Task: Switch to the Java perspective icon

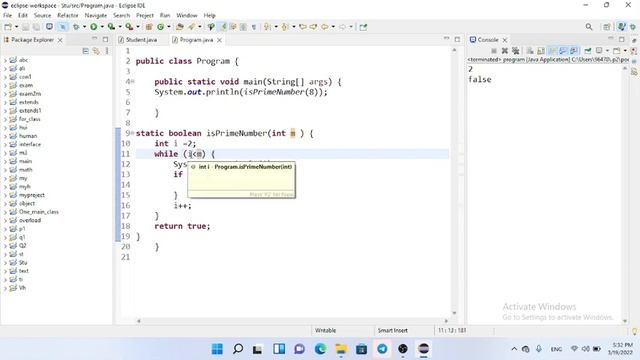Action: pyautogui.click(x=621, y=27)
